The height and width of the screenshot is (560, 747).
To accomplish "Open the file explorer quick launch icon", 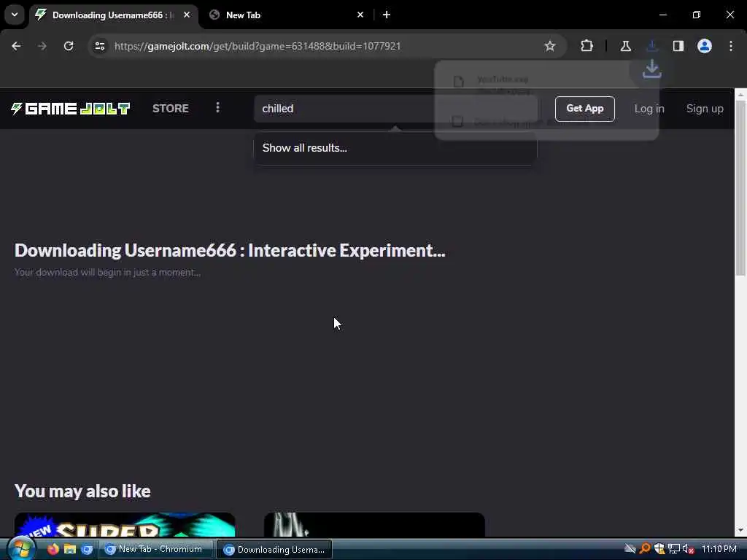I will click(x=70, y=549).
